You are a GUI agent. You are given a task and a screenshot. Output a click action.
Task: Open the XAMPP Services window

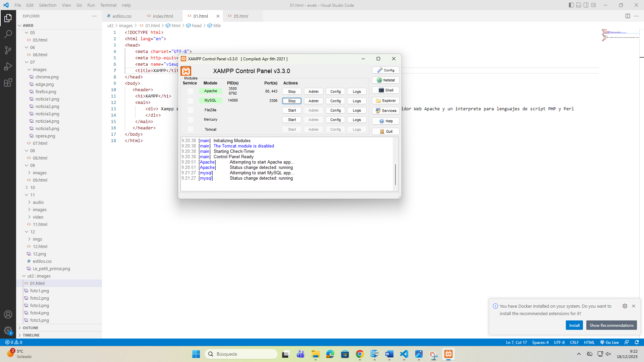click(385, 111)
